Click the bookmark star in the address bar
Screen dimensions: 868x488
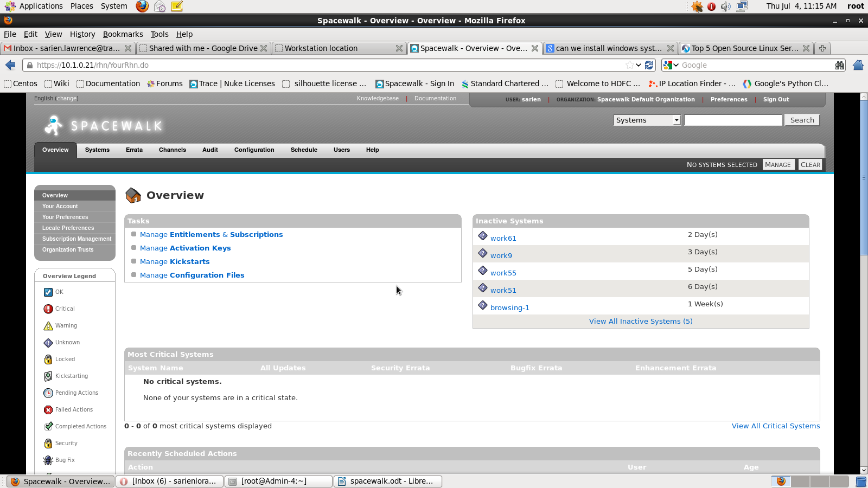[x=629, y=65]
